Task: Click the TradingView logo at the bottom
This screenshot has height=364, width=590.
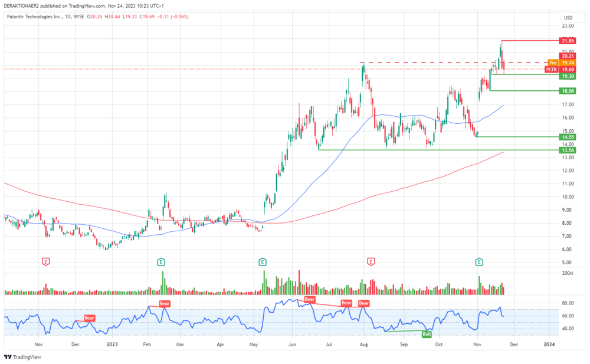Action: (22, 357)
